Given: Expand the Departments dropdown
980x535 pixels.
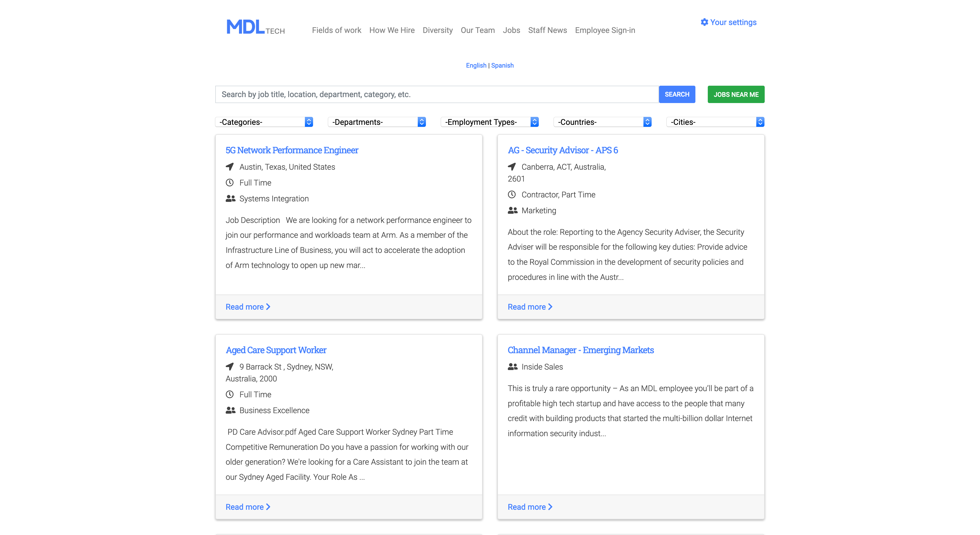Looking at the screenshot, I should pyautogui.click(x=377, y=122).
